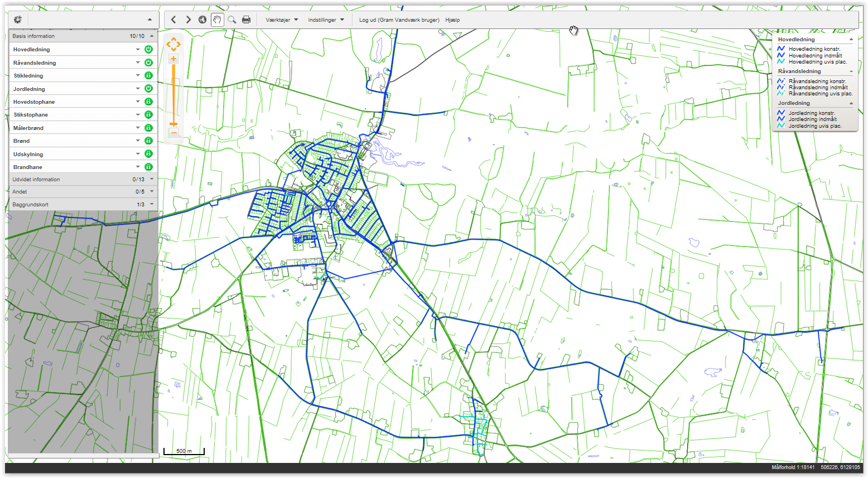The width and height of the screenshot is (868, 478).
Task: Collapse the Basis information group
Action: [152, 36]
